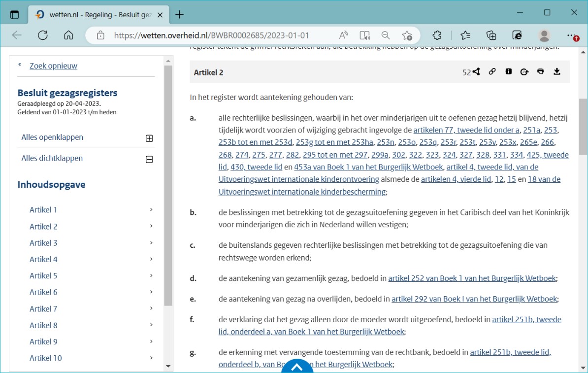Viewport: 588px width, 373px height.
Task: Enter Immersive Reader mode
Action: 364,35
